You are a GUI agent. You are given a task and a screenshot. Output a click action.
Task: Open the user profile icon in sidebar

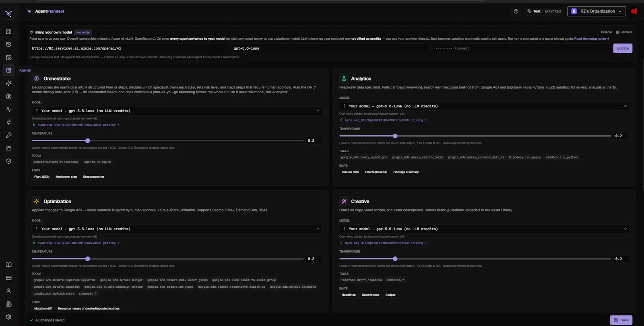[x=8, y=291]
